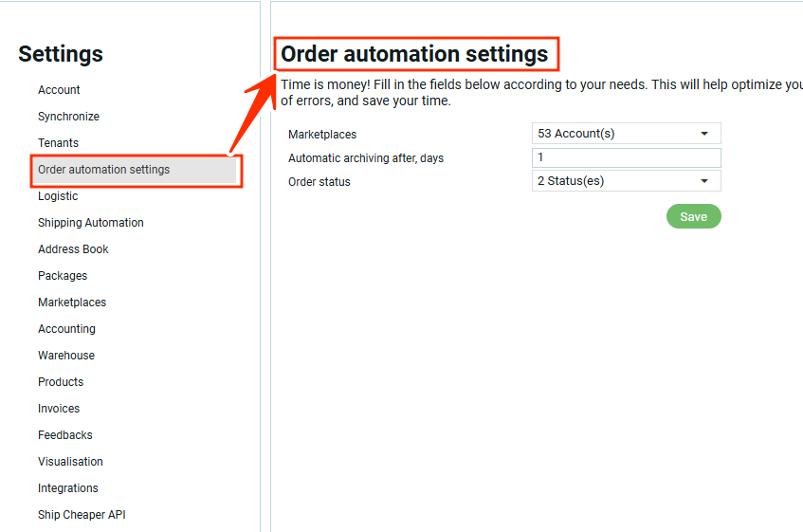
Task: Select the Accounting settings item
Action: [x=66, y=329]
